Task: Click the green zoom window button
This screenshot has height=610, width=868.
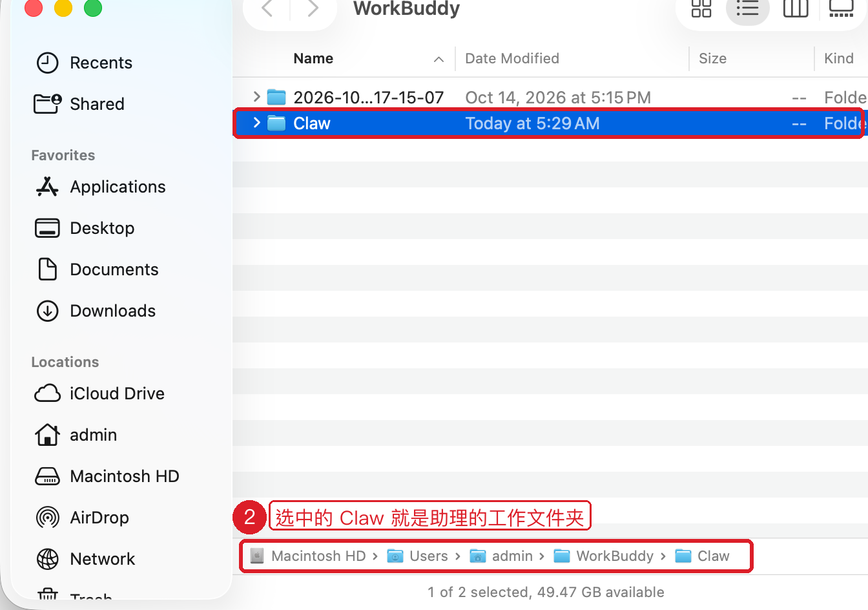Action: [93, 8]
